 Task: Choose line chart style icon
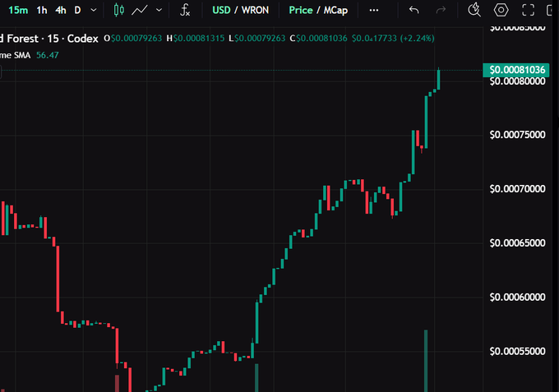tap(140, 11)
